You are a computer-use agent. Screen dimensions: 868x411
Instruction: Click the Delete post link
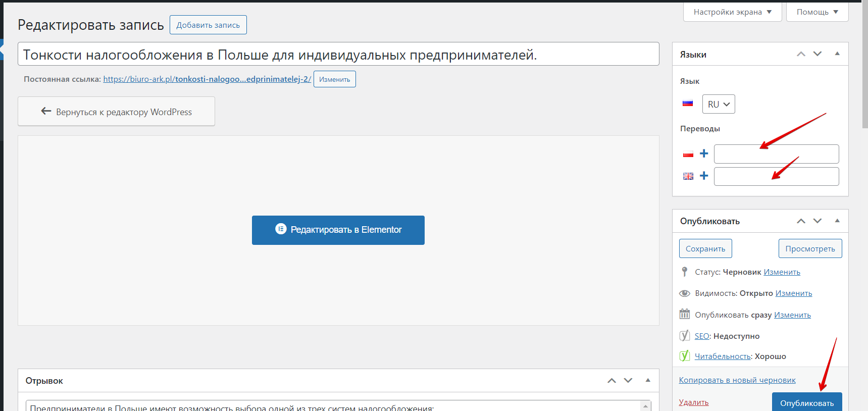pos(693,402)
